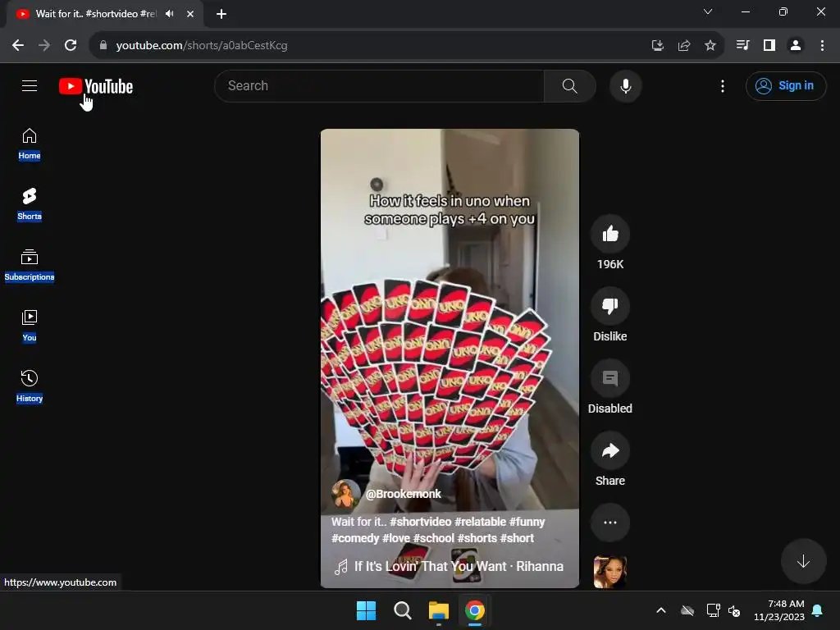The width and height of the screenshot is (840, 630).
Task: Click the #relatable hashtag
Action: click(x=480, y=522)
